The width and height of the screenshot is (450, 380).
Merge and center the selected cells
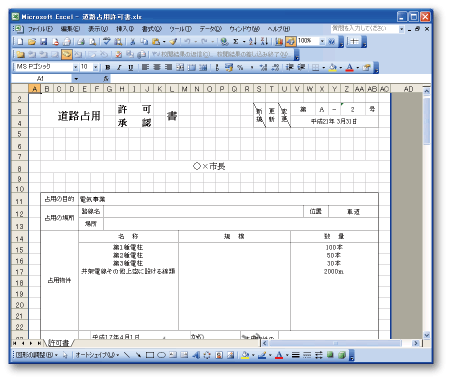(180, 67)
